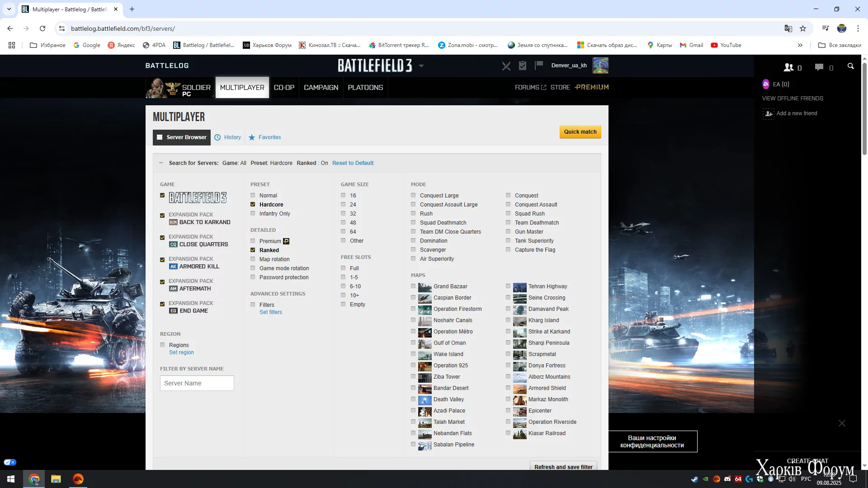
Task: Enable the Normal preset checkbox
Action: [x=253, y=196]
